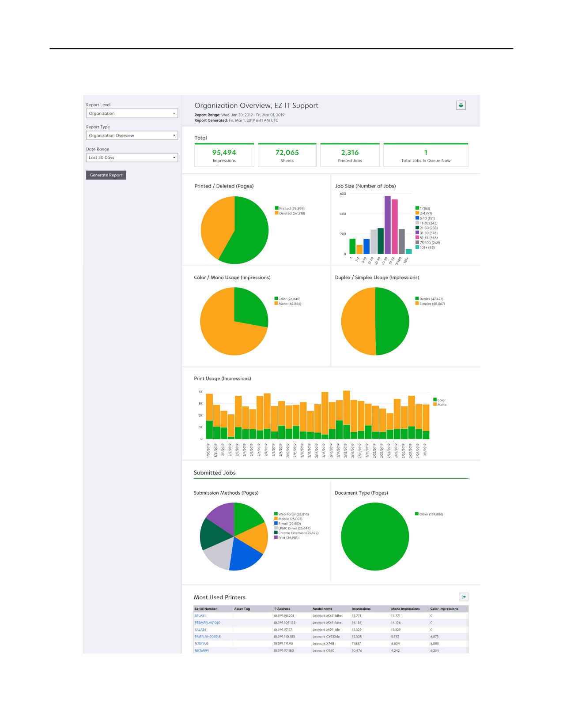Viewport: 563px width, 728px height.
Task: Toggle the Web Portal legend entry
Action: point(291,514)
